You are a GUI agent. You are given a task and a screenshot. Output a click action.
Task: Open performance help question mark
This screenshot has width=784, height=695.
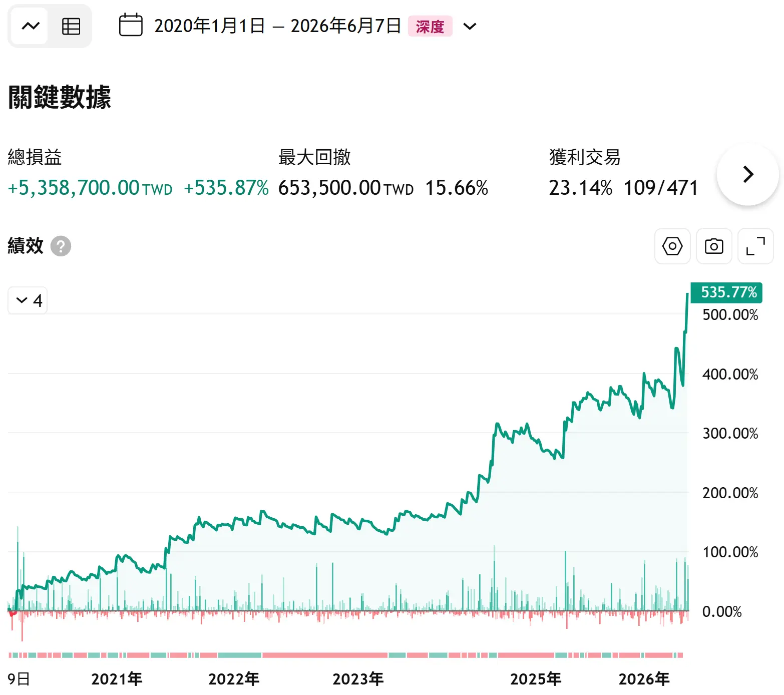(x=61, y=246)
